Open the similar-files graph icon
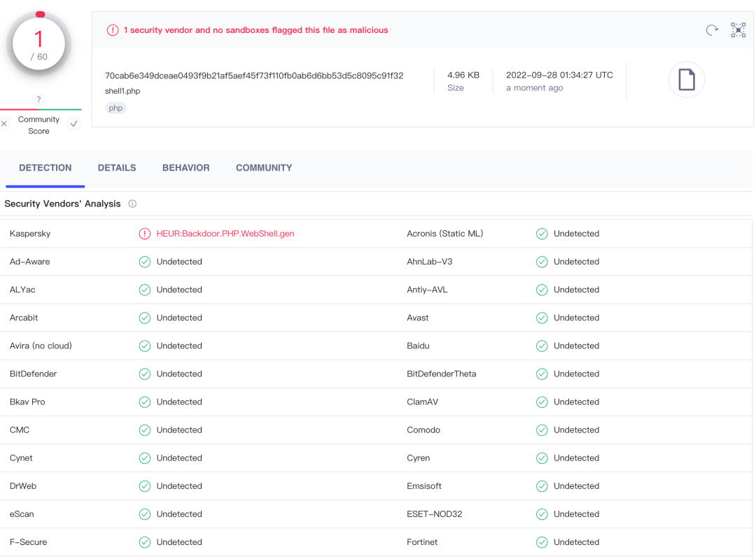 point(738,30)
